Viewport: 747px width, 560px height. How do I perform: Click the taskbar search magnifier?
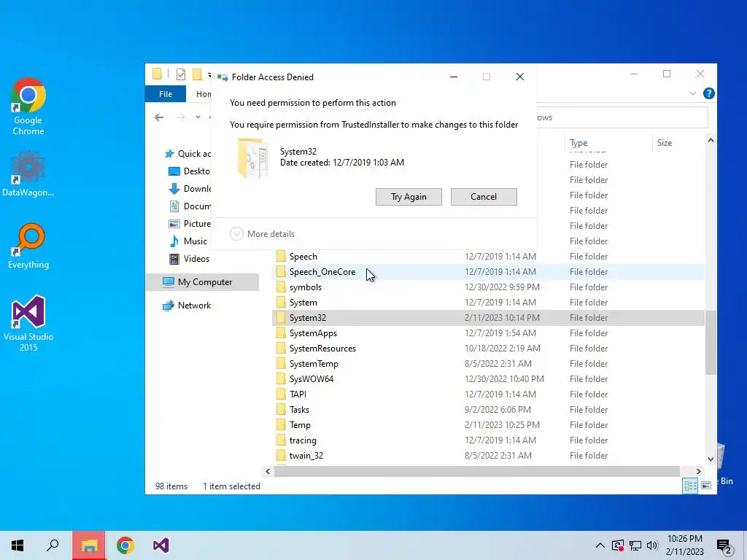tap(53, 545)
